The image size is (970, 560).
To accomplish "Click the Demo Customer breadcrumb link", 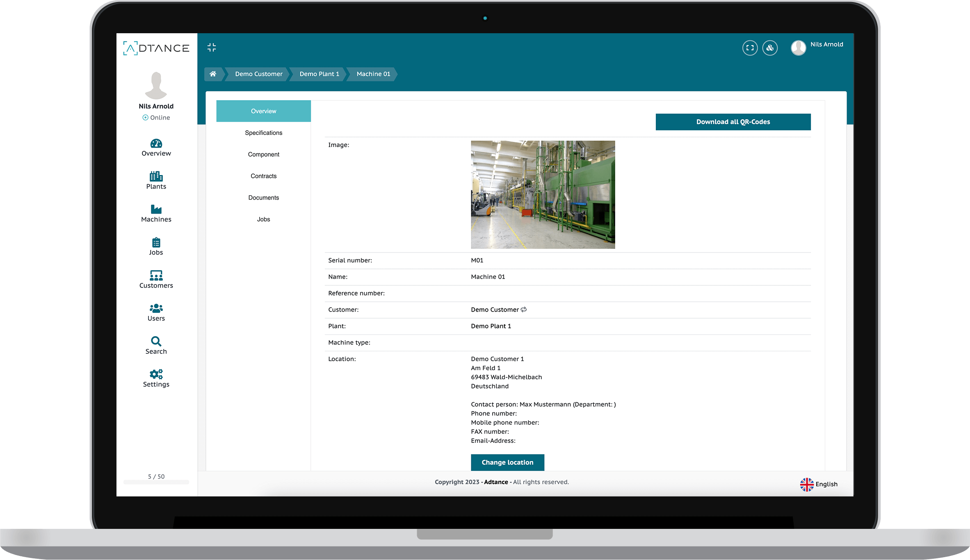I will (x=259, y=73).
